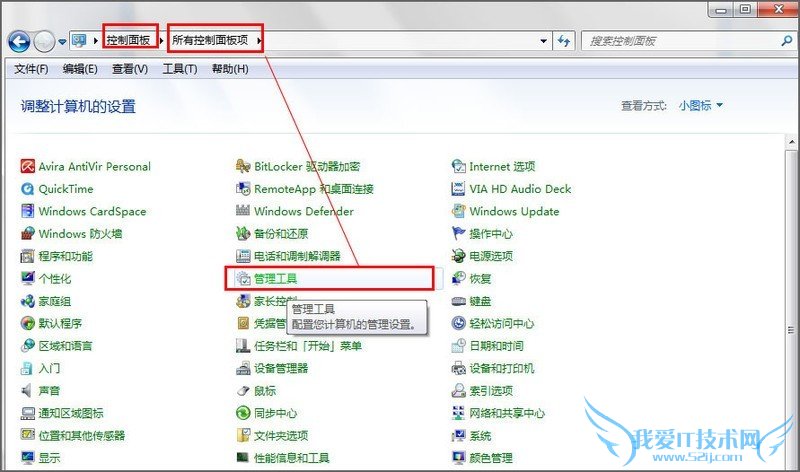
Task: Open 通知区域图标 icon
Action: pyautogui.click(x=28, y=413)
